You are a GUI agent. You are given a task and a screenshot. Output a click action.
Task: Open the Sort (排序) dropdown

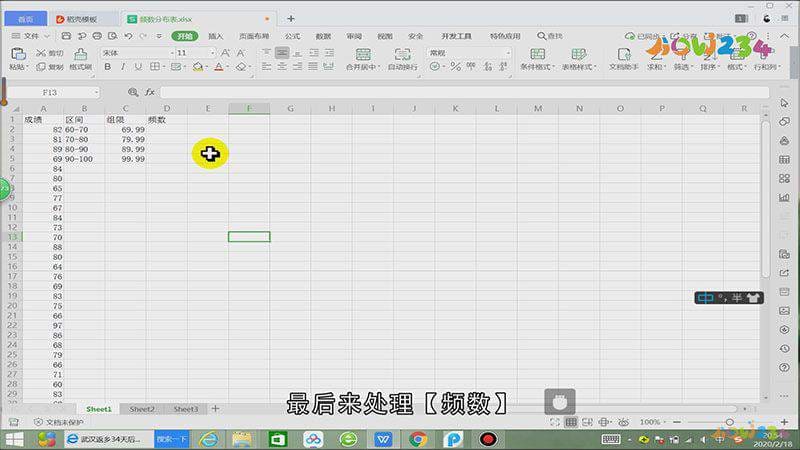coord(709,67)
